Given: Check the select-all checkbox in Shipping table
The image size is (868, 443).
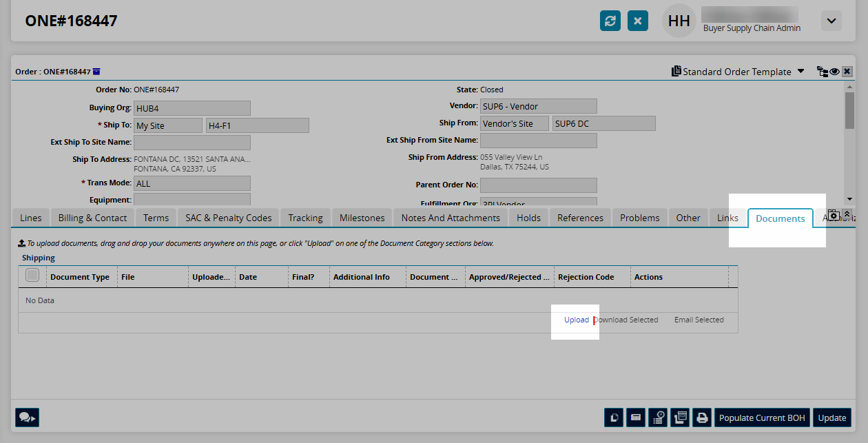Looking at the screenshot, I should point(32,276).
